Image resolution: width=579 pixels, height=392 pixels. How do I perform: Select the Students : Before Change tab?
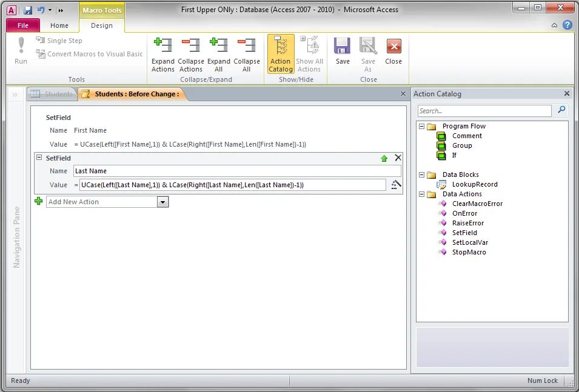click(132, 94)
